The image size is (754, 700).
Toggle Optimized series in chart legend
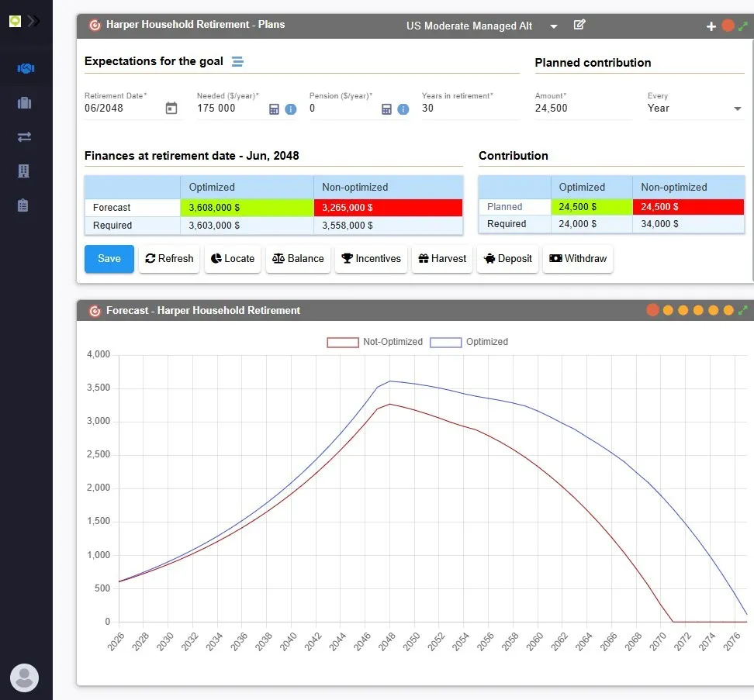[x=469, y=342]
